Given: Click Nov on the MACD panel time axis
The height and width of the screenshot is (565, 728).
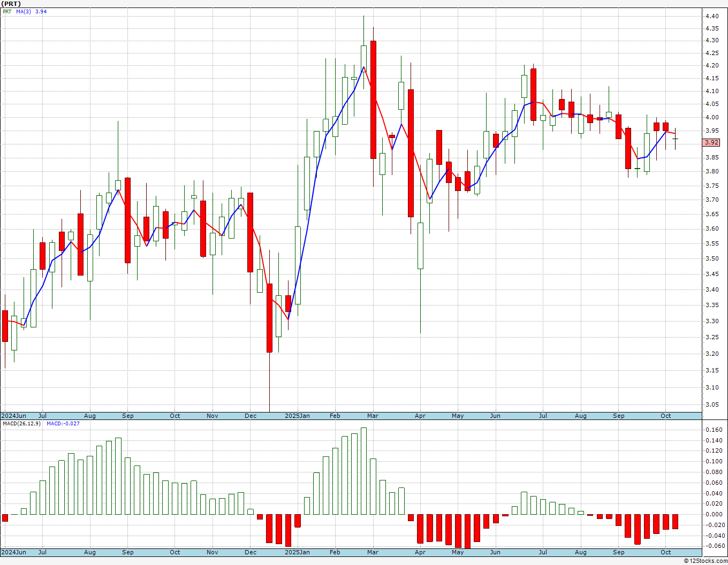Looking at the screenshot, I should (x=213, y=552).
